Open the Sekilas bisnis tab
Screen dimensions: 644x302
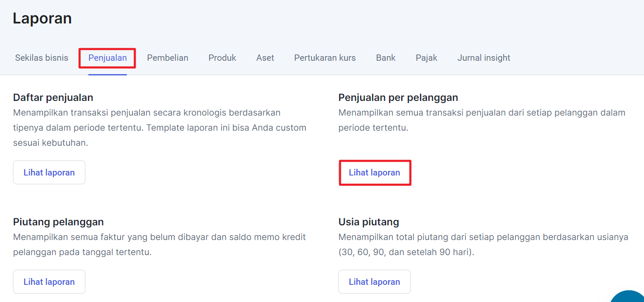point(41,58)
